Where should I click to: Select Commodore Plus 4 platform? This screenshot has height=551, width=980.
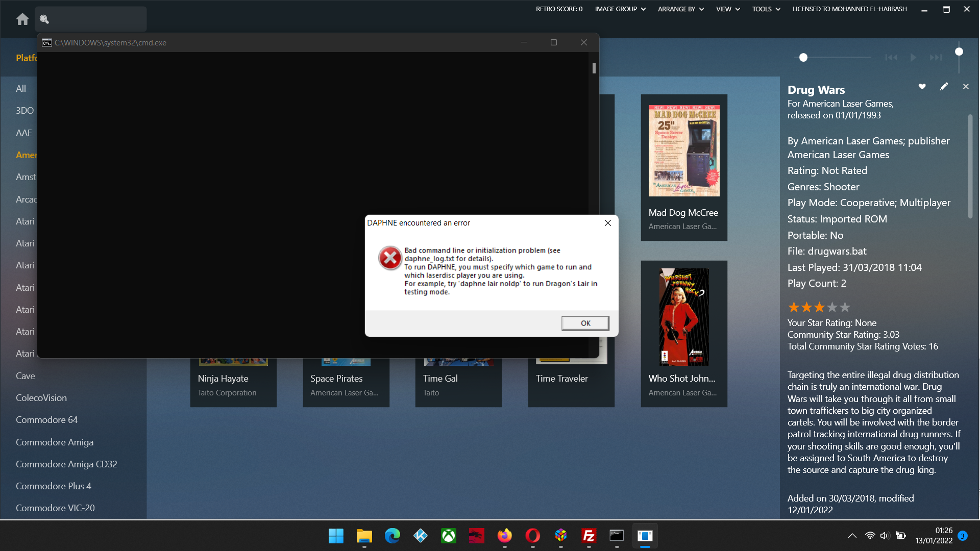54,486
